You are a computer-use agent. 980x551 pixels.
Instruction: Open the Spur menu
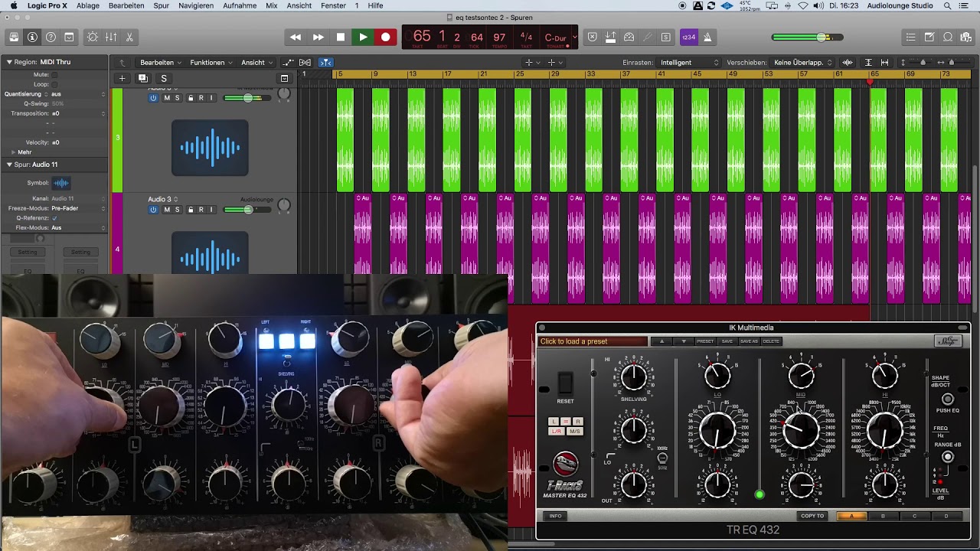[161, 5]
